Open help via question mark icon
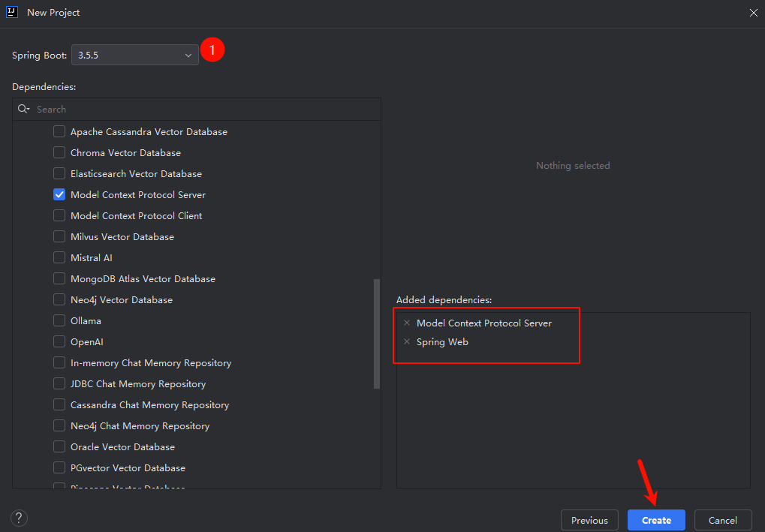The width and height of the screenshot is (765, 532). [x=19, y=518]
